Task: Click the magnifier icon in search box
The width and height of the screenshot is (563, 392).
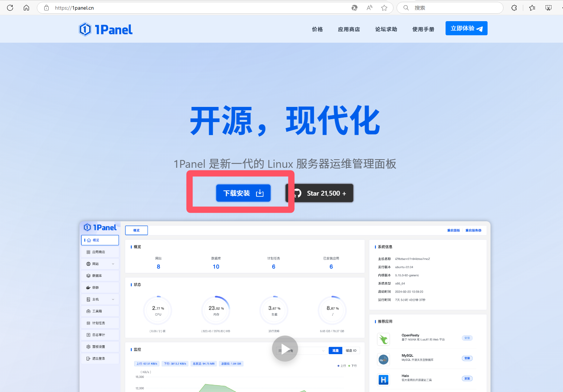Action: pyautogui.click(x=406, y=8)
